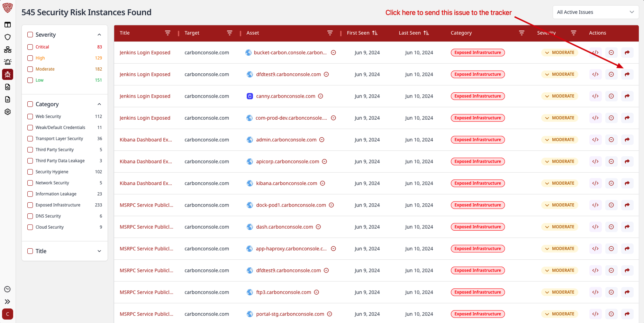Viewport: 644px width, 323px height.
Task: Check the Transport Layer Security filter
Action: point(30,139)
